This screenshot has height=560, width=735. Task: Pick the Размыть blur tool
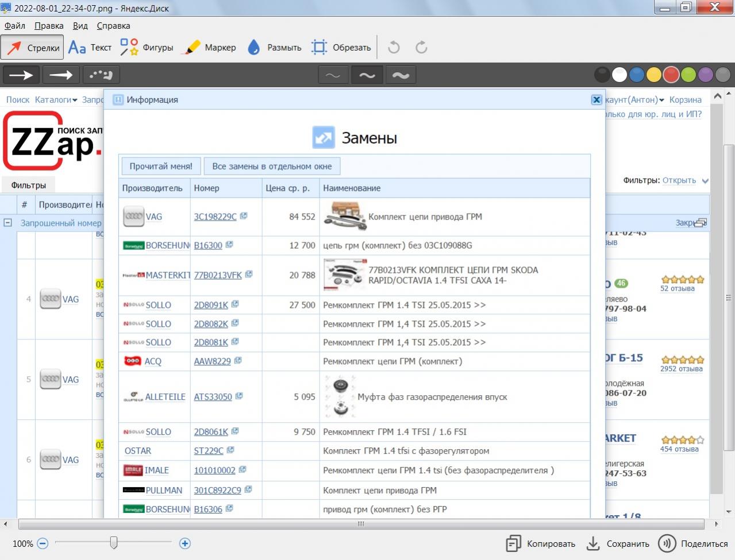274,48
